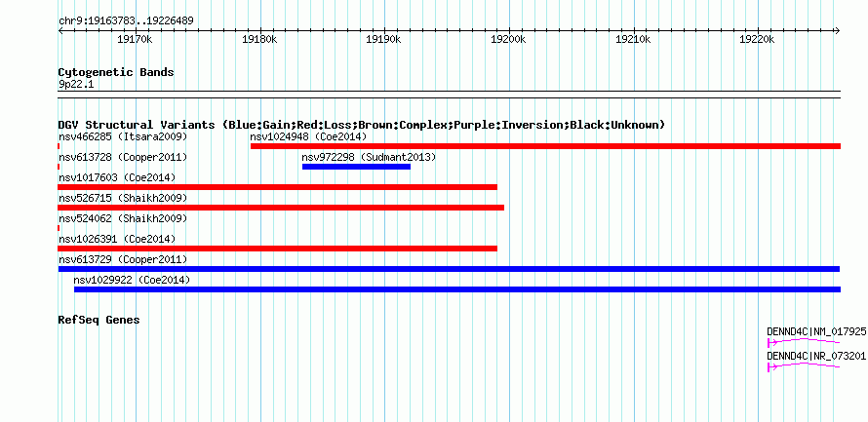Select the nsv524062 (Shaikh2009) label

pos(123,218)
